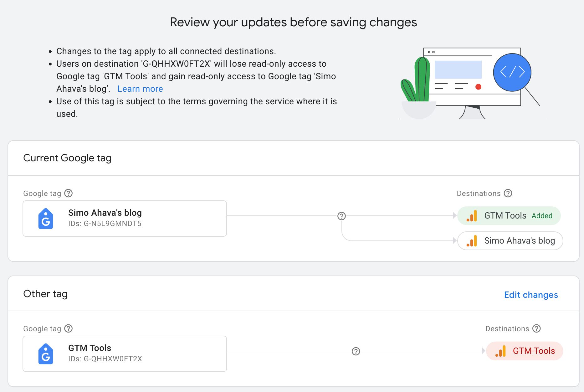The image size is (584, 392).
Task: Click the Google tag icon for Simo Ahava's blog
Action: click(x=46, y=219)
